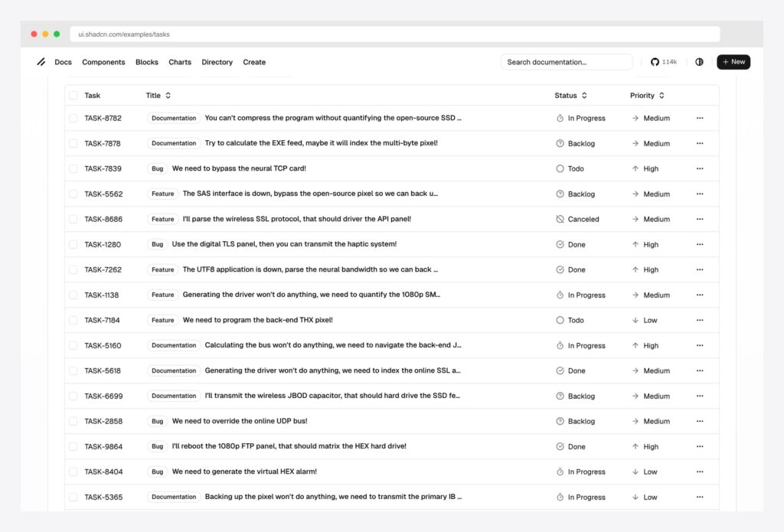Image resolution: width=784 pixels, height=532 pixels.
Task: Open the GitHub 114k repository link
Action: pyautogui.click(x=664, y=62)
